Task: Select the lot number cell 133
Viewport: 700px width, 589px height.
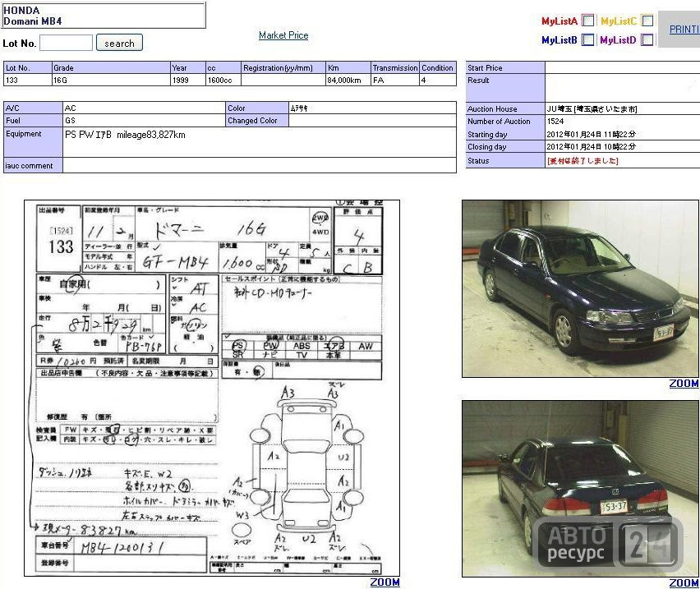Action: click(x=28, y=80)
